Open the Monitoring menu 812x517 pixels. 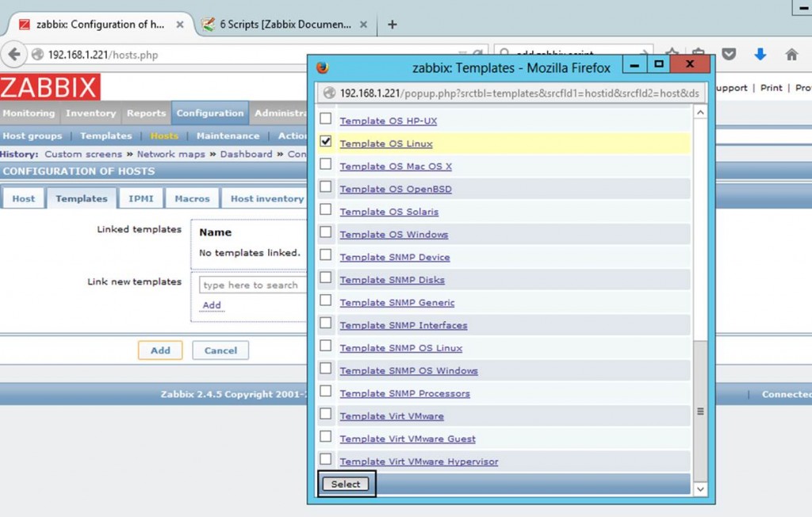29,113
